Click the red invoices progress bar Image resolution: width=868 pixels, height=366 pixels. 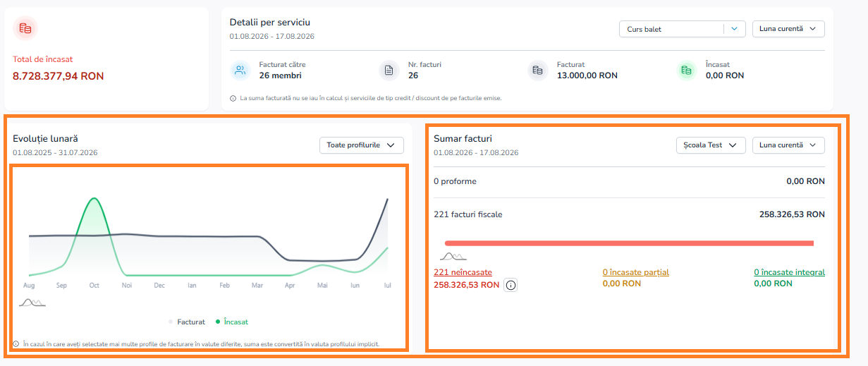pos(629,243)
